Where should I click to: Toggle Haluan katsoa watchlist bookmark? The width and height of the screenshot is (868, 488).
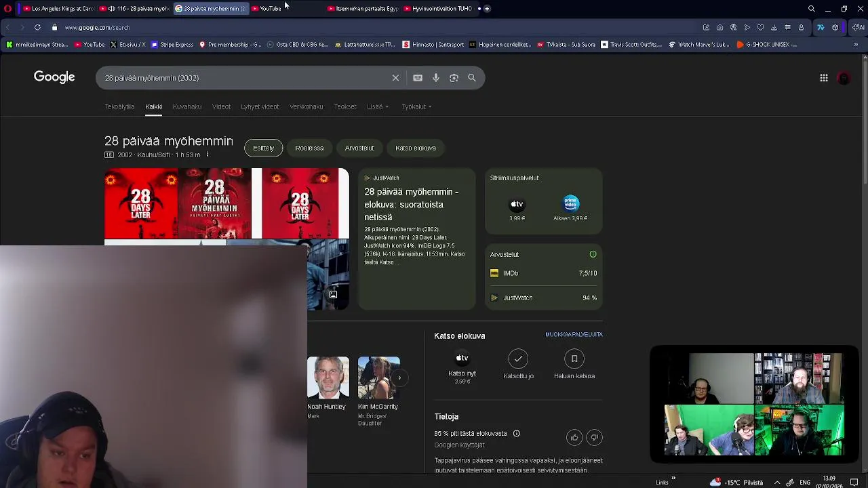[574, 364]
